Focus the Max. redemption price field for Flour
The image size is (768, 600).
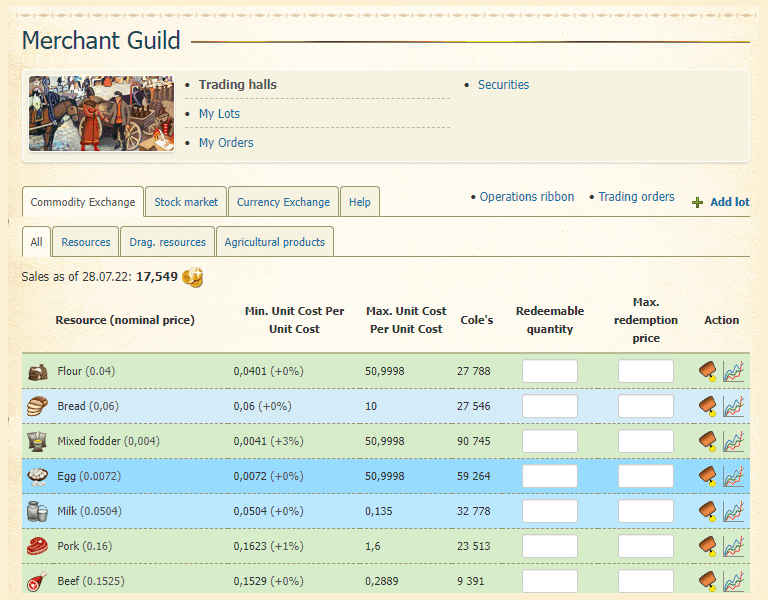(646, 371)
